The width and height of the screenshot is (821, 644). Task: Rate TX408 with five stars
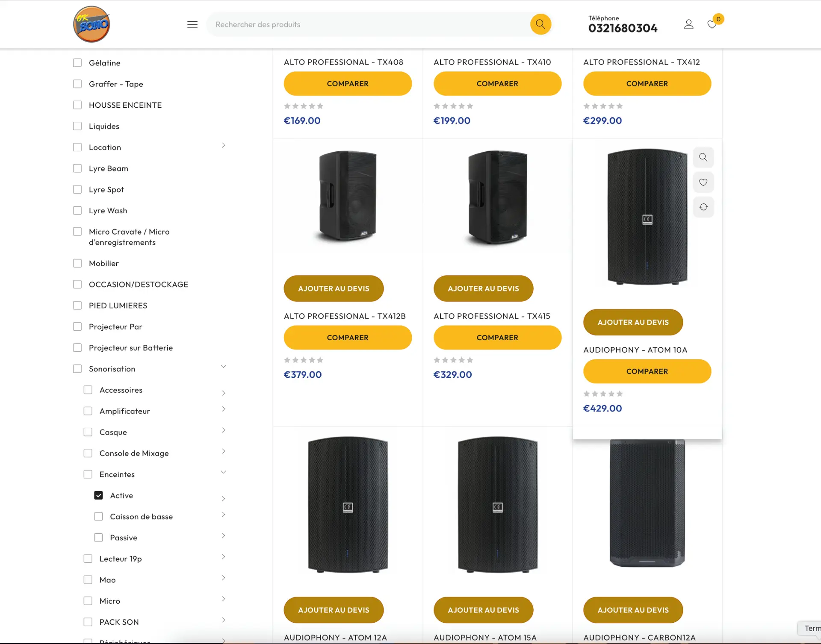[x=320, y=106]
